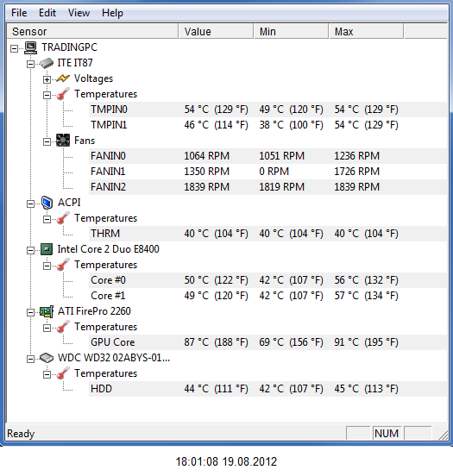Image resolution: width=453 pixels, height=476 pixels.
Task: Expand the Voltages node
Action: 47,79
